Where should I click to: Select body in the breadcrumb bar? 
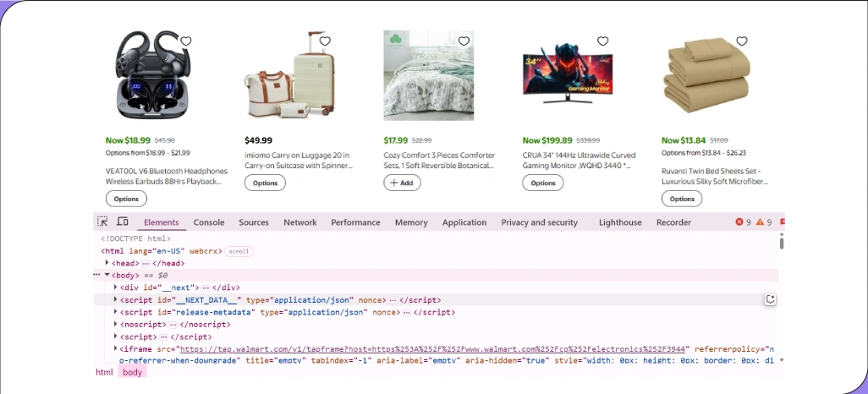point(132,372)
